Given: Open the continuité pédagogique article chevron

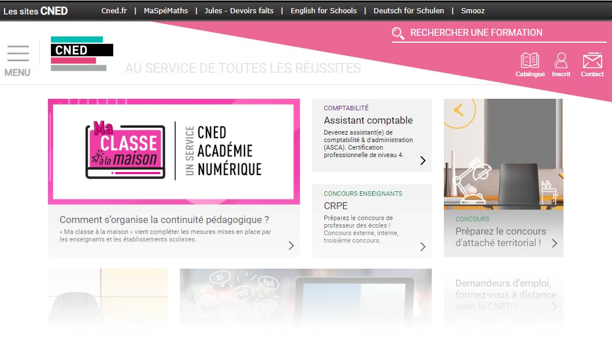Looking at the screenshot, I should tap(291, 245).
